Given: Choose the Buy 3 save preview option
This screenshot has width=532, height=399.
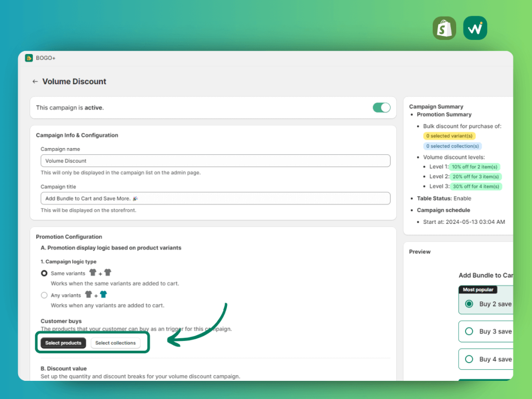Looking at the screenshot, I should point(486,331).
